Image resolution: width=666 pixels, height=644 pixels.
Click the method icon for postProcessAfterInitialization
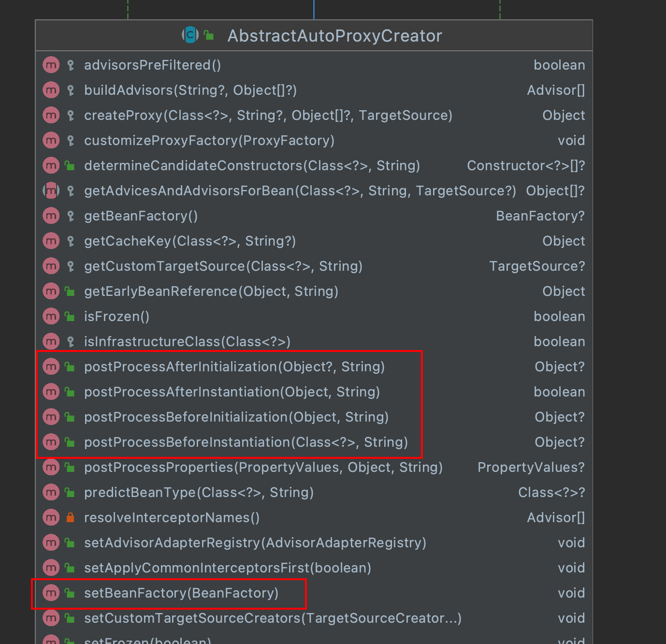51,366
